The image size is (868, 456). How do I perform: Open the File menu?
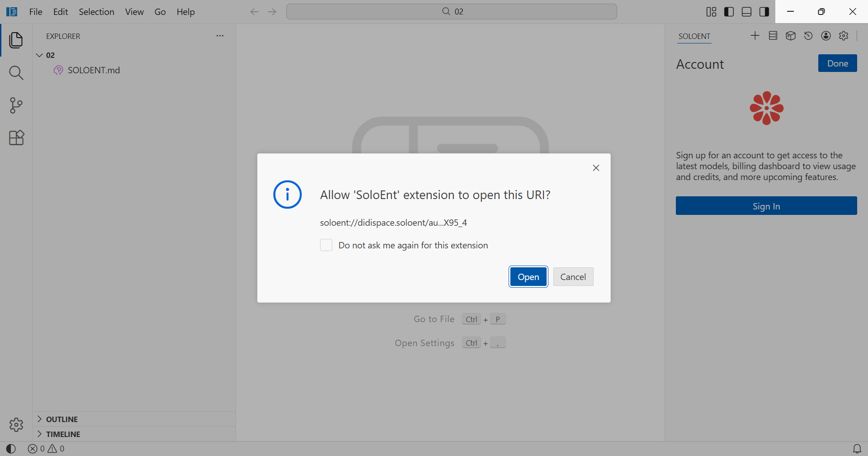(36, 12)
